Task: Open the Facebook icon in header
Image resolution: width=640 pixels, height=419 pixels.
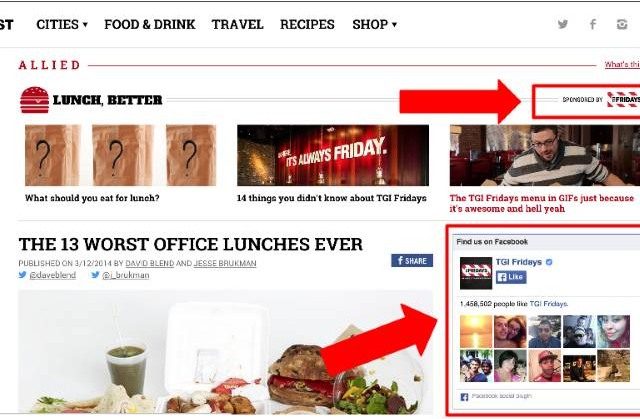Action: [593, 24]
